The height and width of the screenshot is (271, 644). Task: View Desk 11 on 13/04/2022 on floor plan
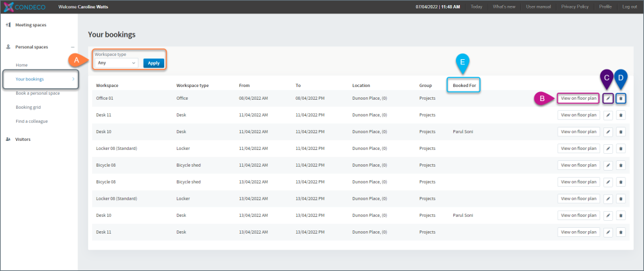pyautogui.click(x=579, y=232)
